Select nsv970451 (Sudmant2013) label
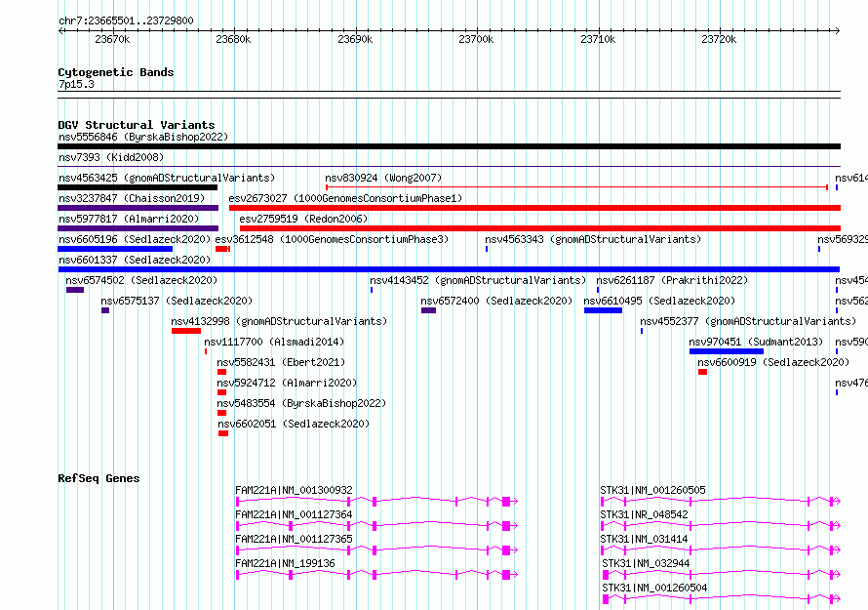The width and height of the screenshot is (868, 610). pyautogui.click(x=756, y=342)
